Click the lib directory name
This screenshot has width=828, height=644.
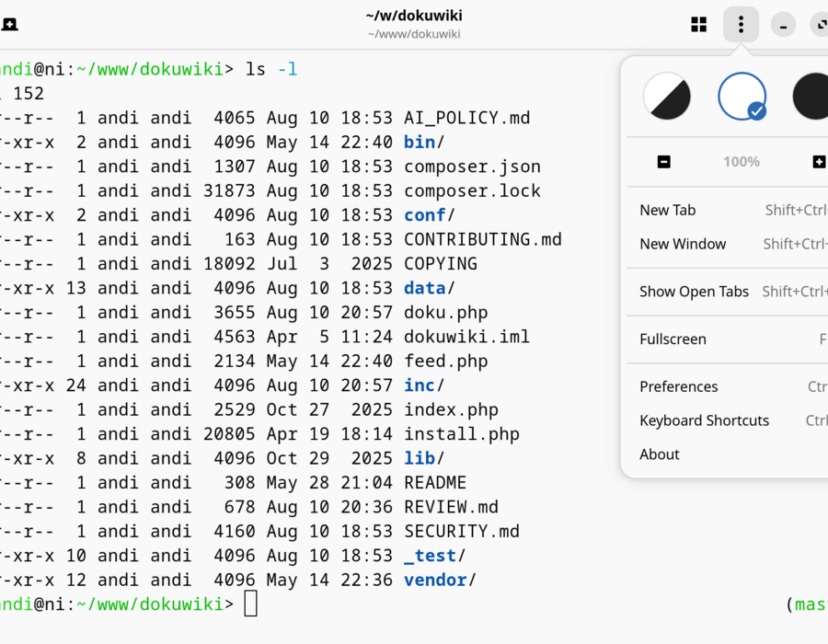click(x=420, y=457)
